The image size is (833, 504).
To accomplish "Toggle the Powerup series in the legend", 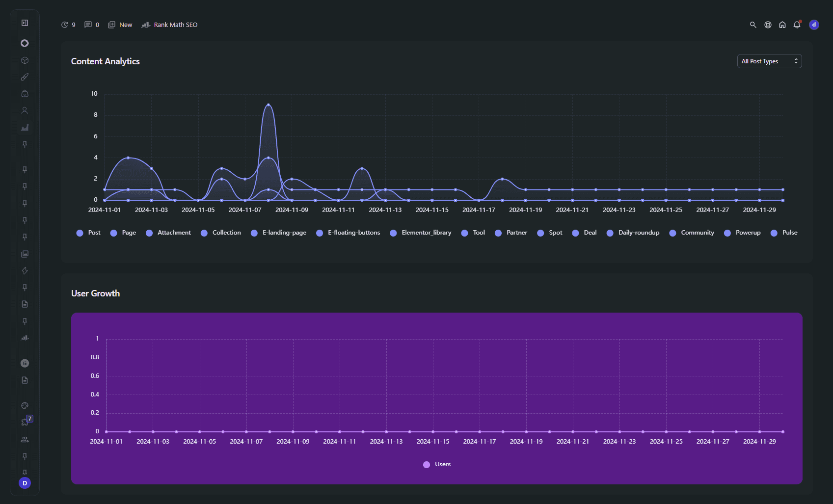I will click(742, 233).
